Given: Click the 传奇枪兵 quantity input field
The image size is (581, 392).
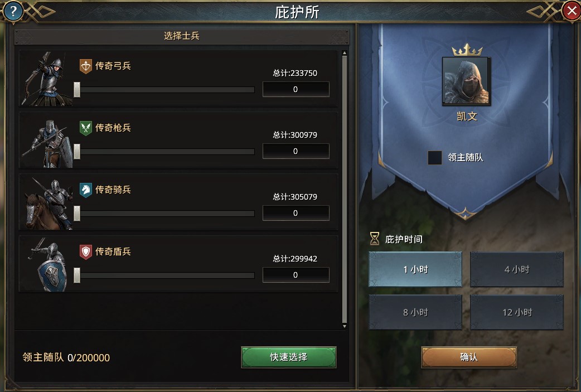Looking at the screenshot, I should (296, 151).
